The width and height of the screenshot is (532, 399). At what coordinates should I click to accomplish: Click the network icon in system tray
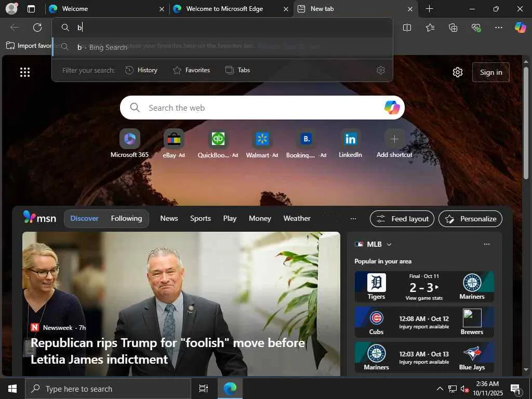click(x=453, y=389)
